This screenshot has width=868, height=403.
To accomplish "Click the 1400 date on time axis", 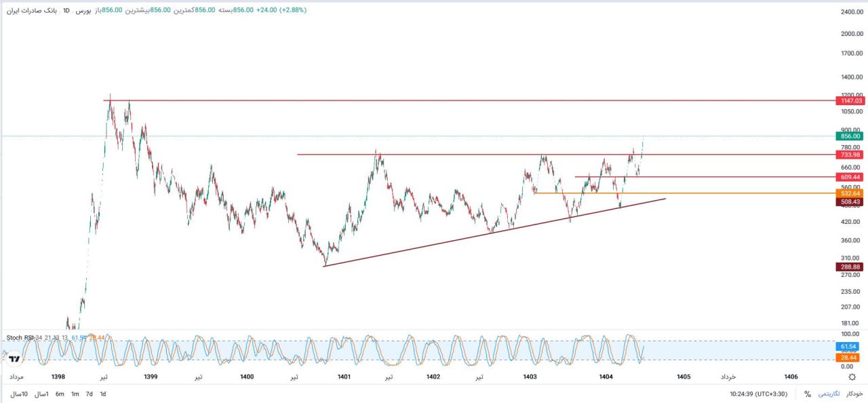I will (247, 377).
